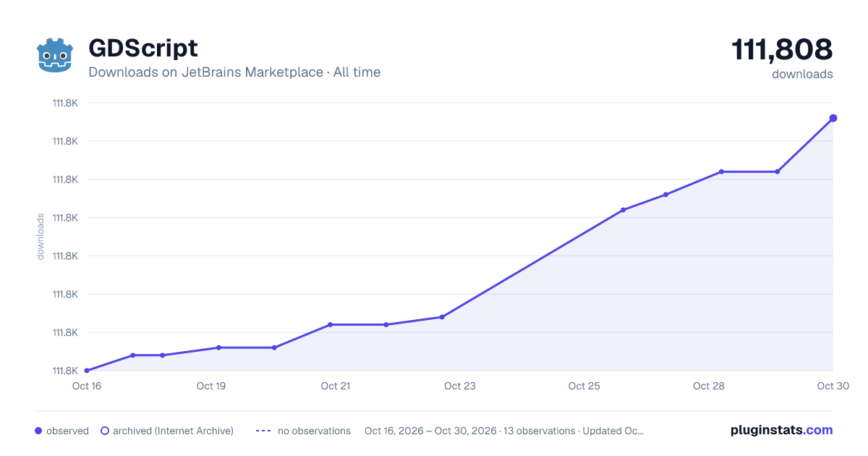
Task: Click the 'archived (Internet Archive)' legend label
Action: (173, 431)
